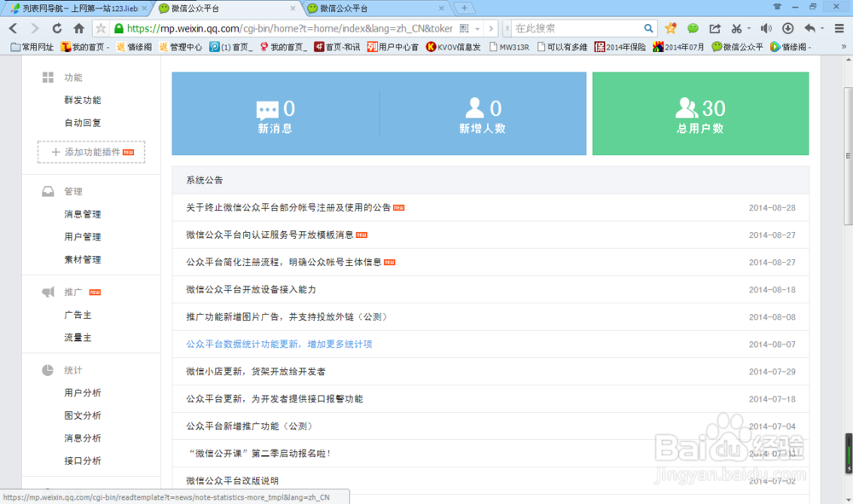Open announcement 推广功能新增图片广告
Screen dimensions: 853x504
click(x=287, y=317)
